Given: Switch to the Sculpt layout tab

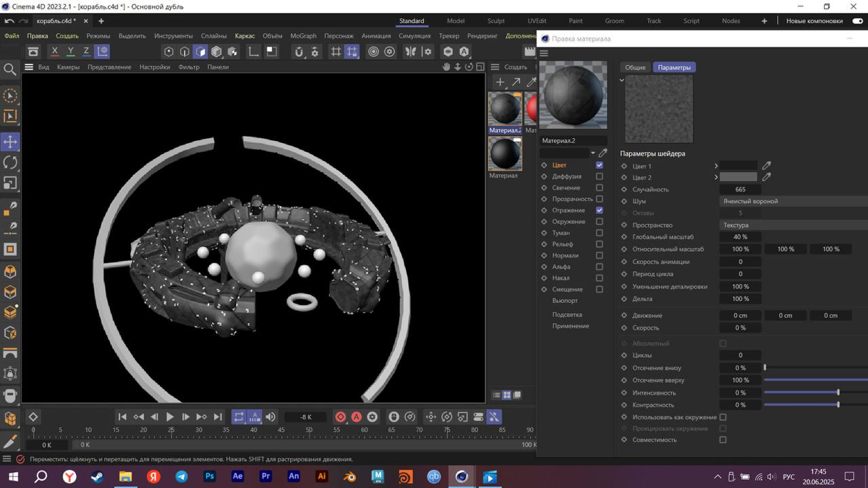Looking at the screenshot, I should [495, 21].
